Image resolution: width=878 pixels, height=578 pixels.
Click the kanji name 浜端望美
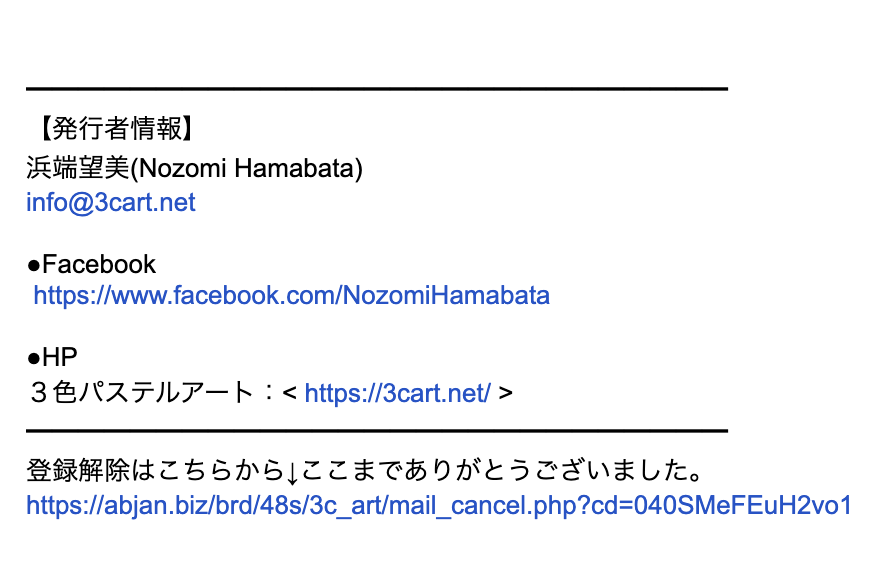tap(78, 168)
